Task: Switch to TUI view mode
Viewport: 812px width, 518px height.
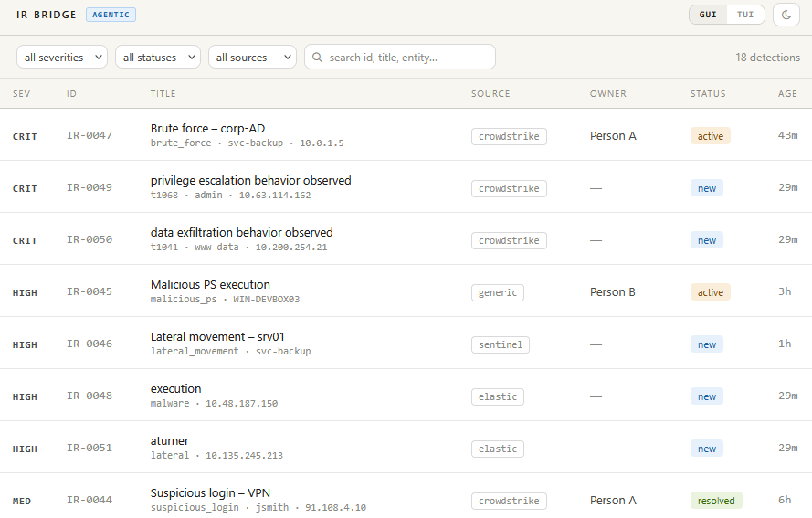Action: click(x=745, y=15)
